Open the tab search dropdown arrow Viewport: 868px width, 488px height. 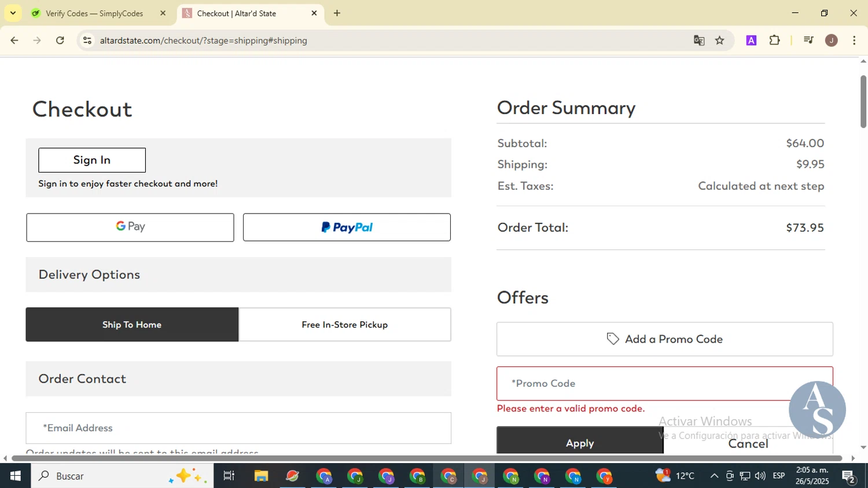tap(13, 13)
